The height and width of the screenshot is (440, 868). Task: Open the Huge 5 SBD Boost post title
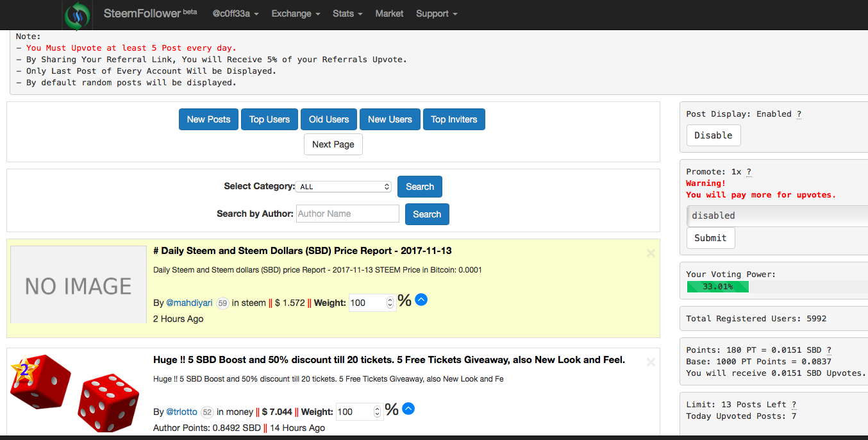389,360
